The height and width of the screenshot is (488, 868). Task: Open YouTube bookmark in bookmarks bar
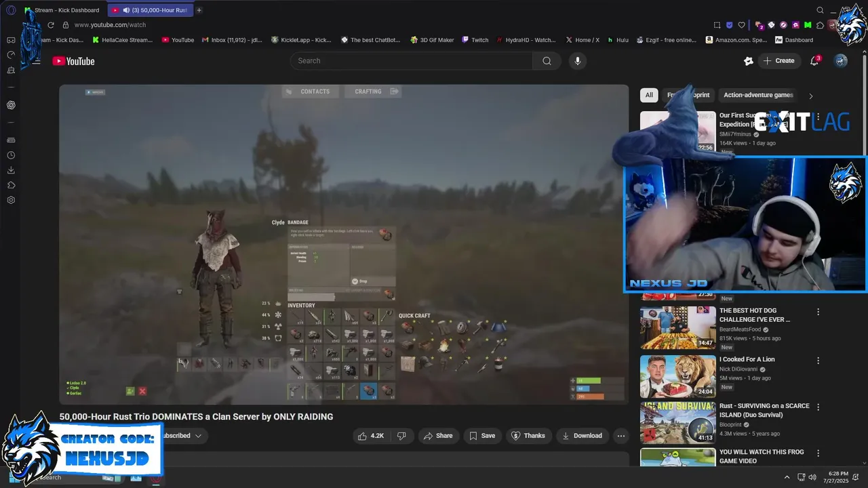point(178,40)
